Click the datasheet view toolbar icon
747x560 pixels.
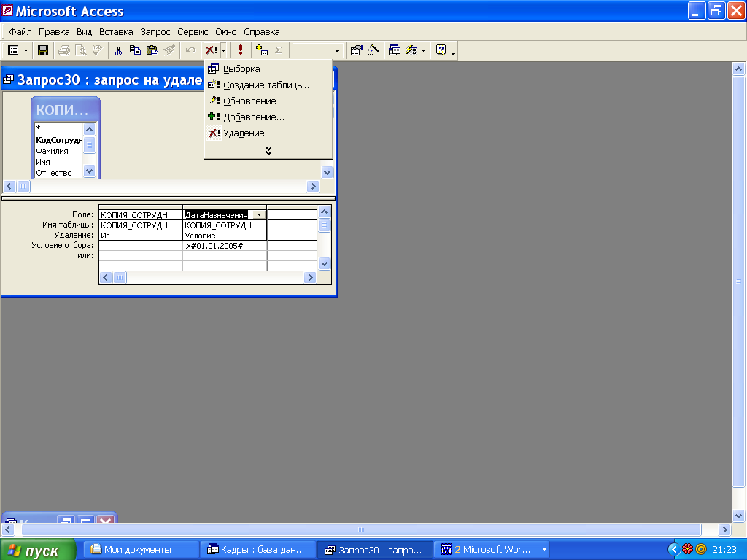13,50
